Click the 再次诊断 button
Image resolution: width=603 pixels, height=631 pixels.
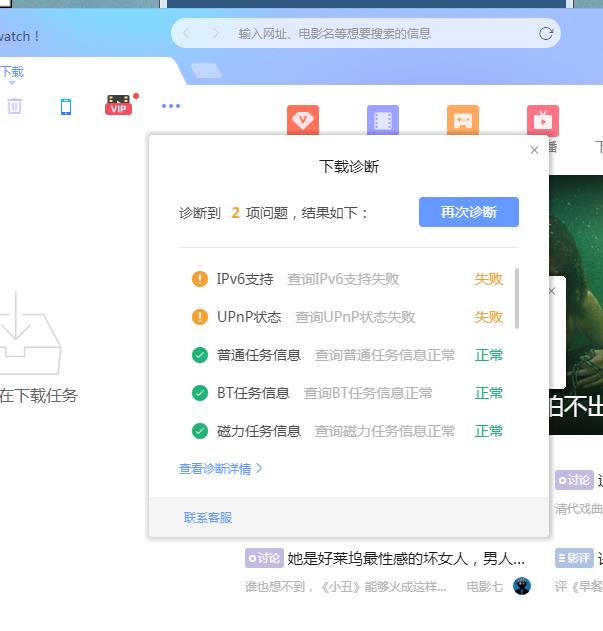(468, 212)
